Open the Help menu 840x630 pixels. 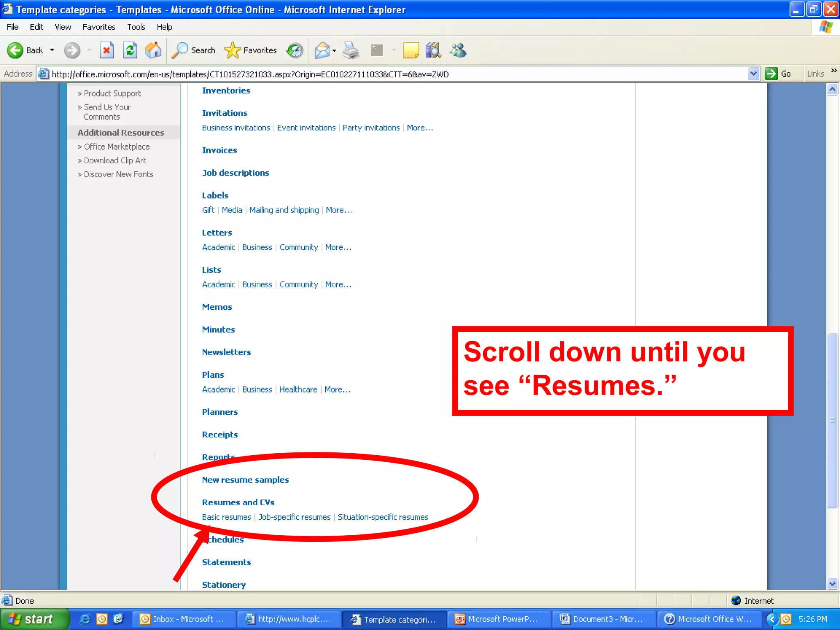164,27
